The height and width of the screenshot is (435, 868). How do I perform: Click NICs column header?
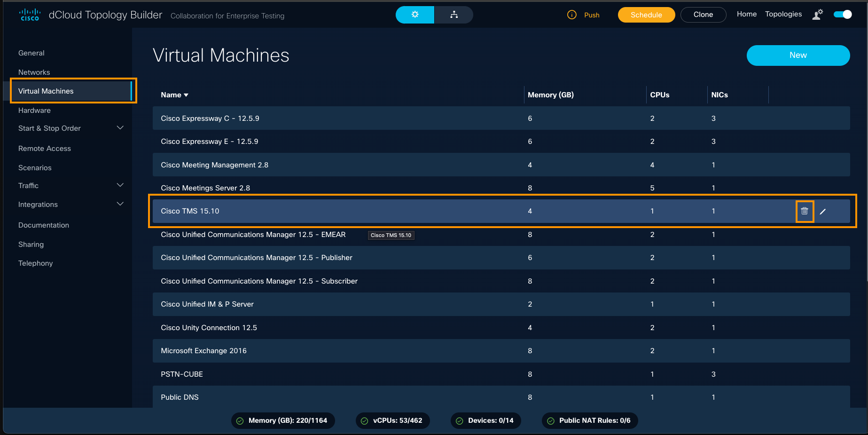pos(719,95)
